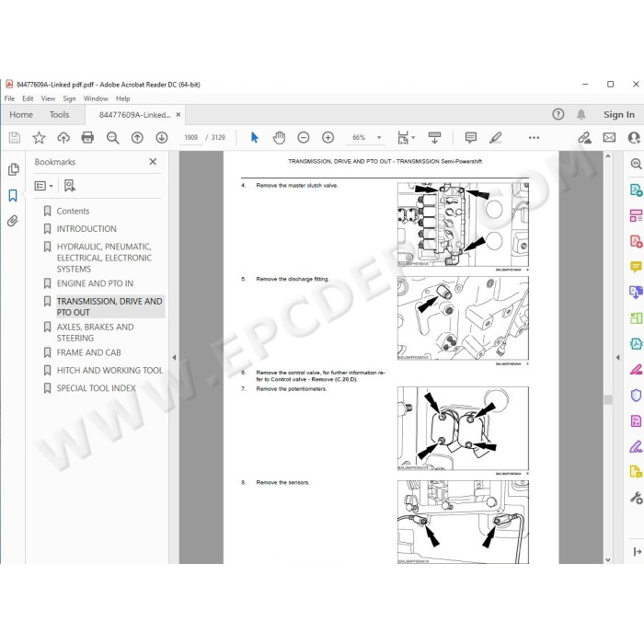Add a sticky note comment
This screenshot has height=644, width=644.
[x=471, y=138]
